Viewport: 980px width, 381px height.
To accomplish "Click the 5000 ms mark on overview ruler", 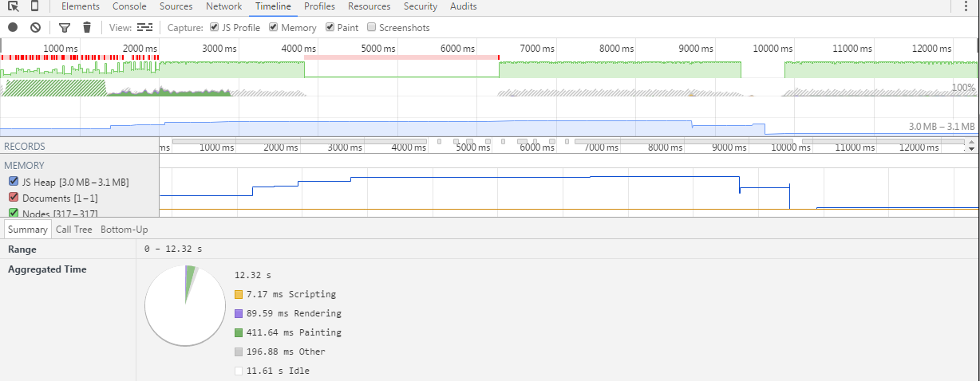I will point(378,49).
